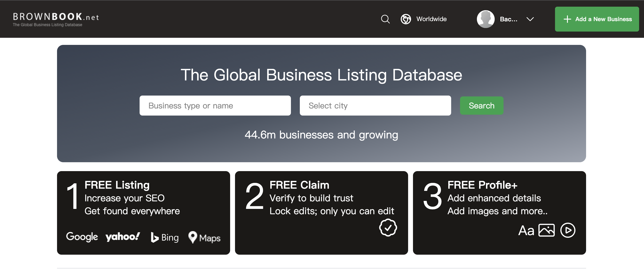Expand the account dropdown chevron

[x=530, y=19]
